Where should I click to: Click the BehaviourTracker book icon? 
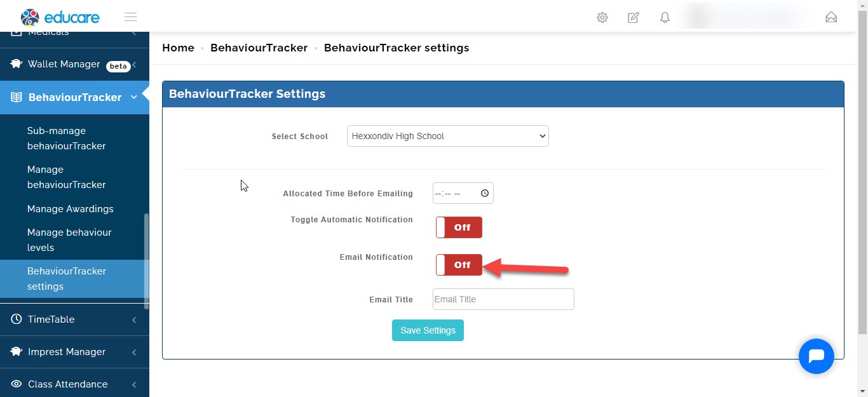17,97
